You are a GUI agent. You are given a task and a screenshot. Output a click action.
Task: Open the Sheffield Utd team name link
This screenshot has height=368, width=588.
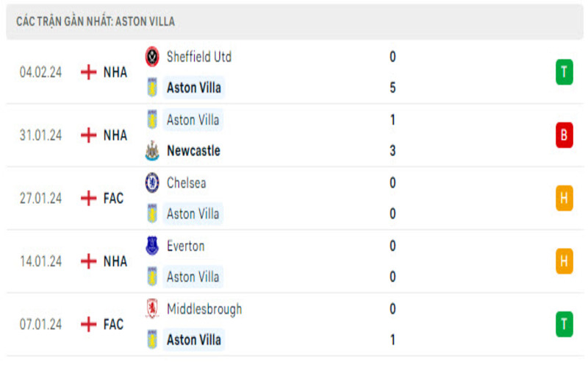pyautogui.click(x=199, y=57)
